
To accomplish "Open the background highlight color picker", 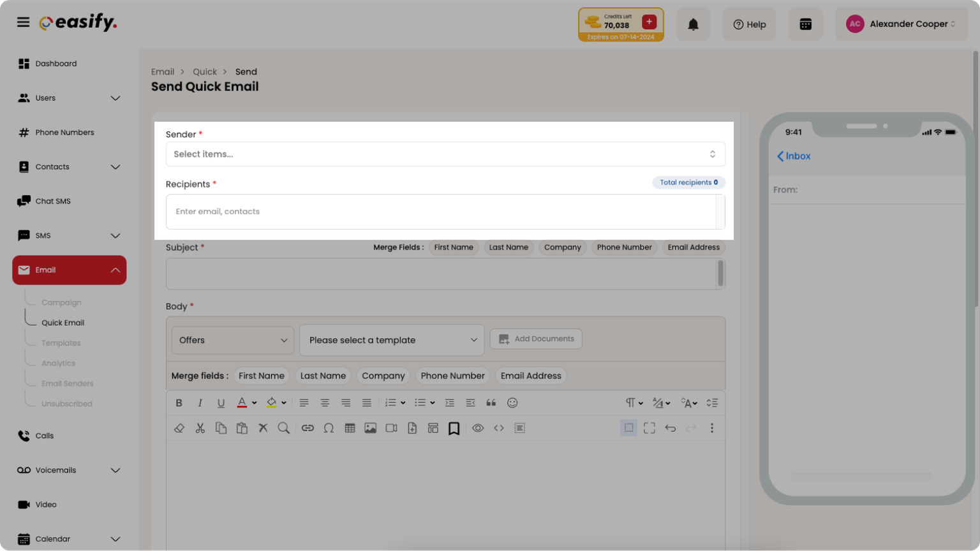I will pos(272,403).
